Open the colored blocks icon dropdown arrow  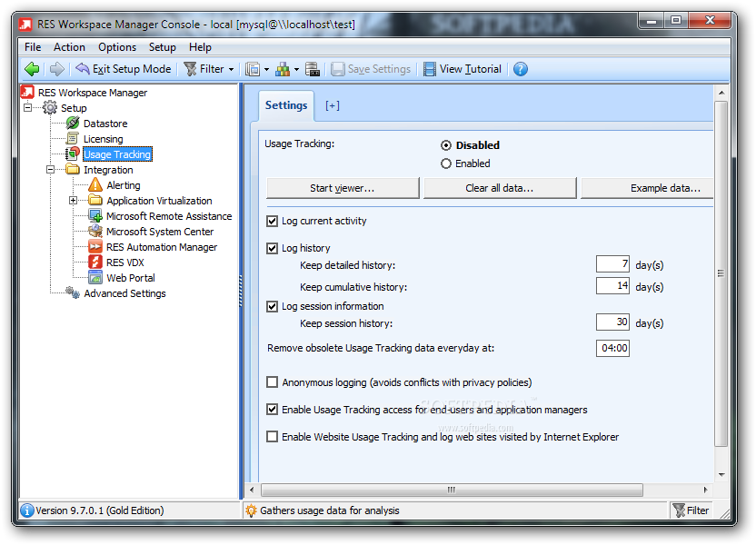click(296, 70)
